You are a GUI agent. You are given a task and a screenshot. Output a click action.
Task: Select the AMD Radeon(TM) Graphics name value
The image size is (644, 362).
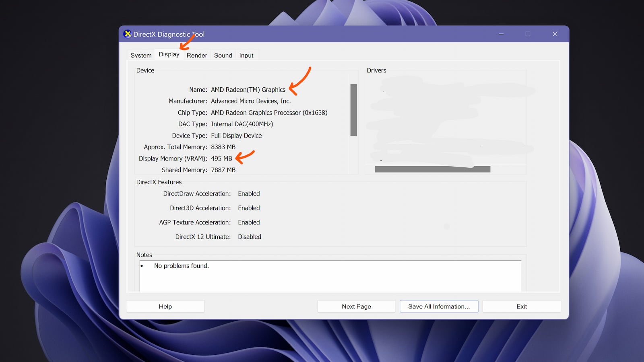click(248, 90)
